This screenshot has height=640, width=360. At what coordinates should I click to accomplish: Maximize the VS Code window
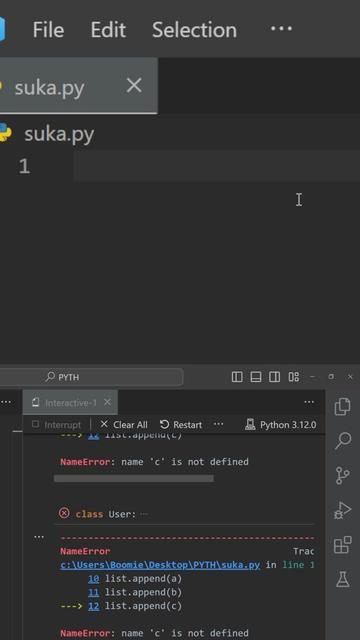tap(331, 376)
